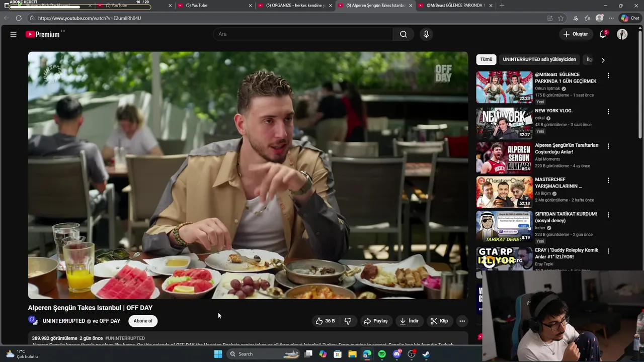
Task: Open the #UNINTERRUPTED hashtag link
Action: coord(125,338)
